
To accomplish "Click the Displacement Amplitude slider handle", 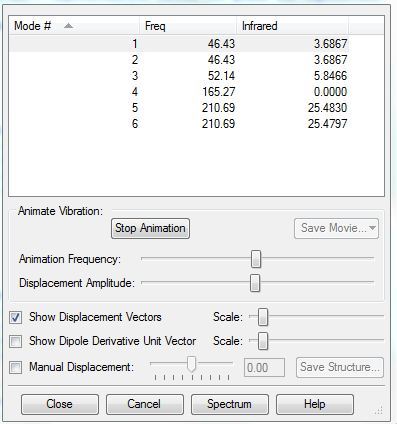I will 255,283.
